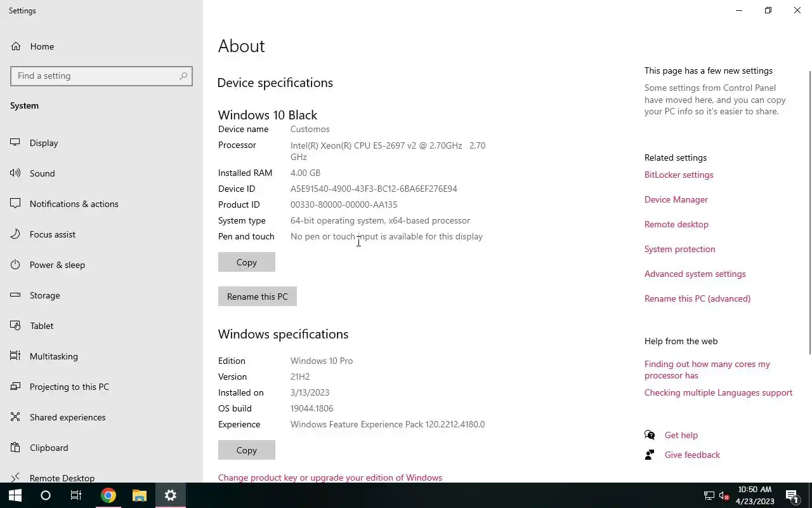Click the OS build value 19044.1806

point(311,408)
